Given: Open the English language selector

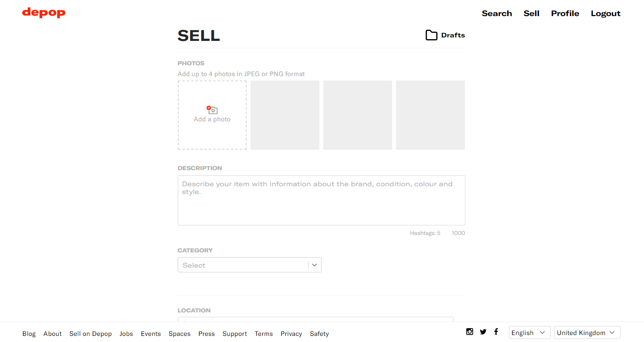Looking at the screenshot, I should coord(529,332).
